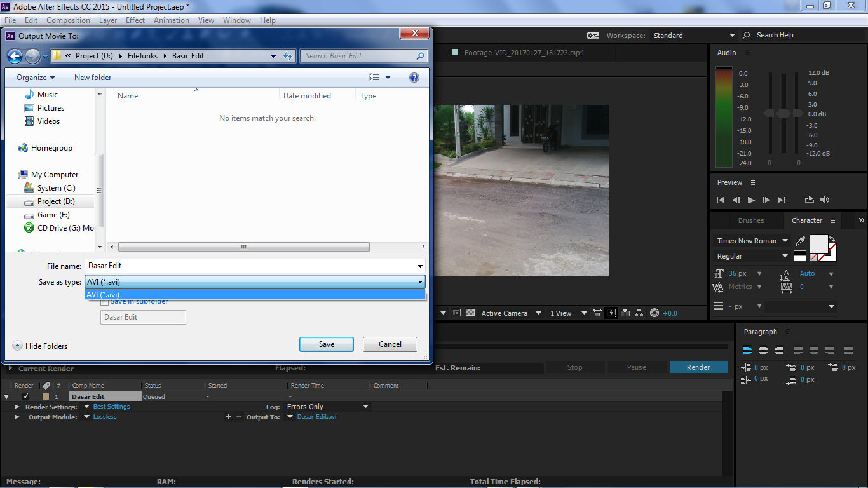Select center alignment in the Paragraph panel
Viewport: 868px width, 488px height.
(x=763, y=349)
